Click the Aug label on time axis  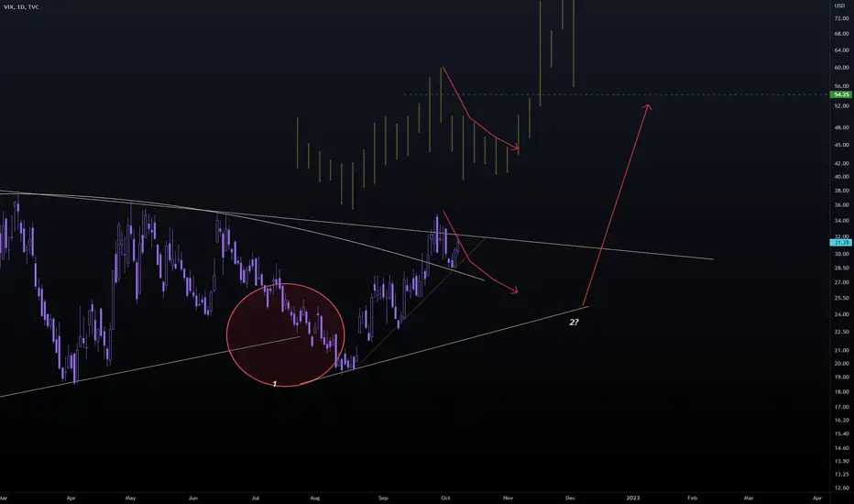tap(315, 498)
